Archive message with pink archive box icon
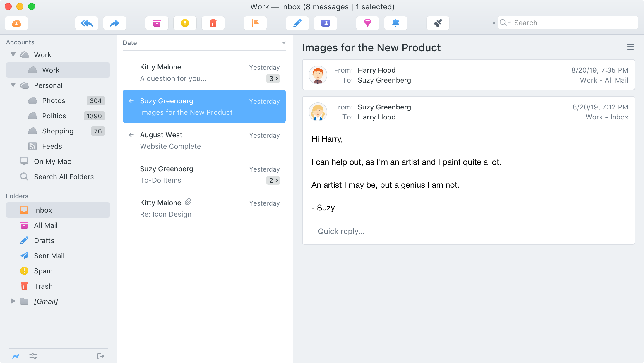 pos(157,23)
